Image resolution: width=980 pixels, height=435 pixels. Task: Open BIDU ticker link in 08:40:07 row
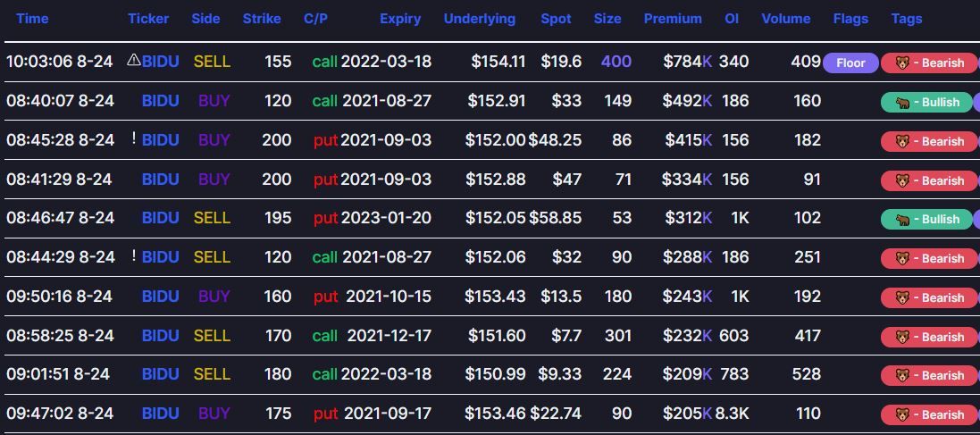pyautogui.click(x=161, y=101)
